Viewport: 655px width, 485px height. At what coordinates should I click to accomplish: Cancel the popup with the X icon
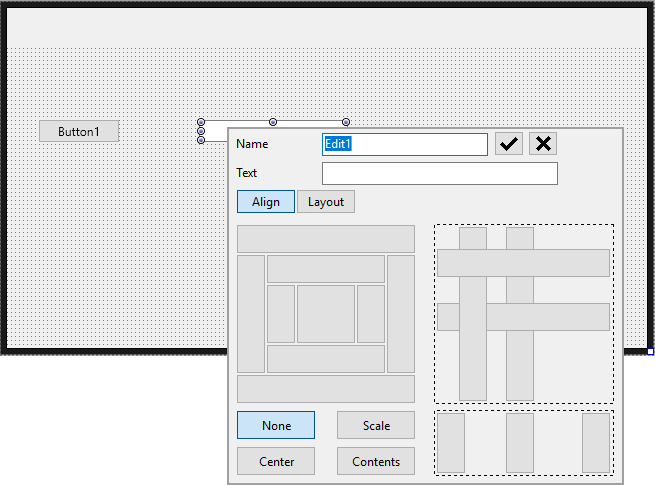[543, 144]
